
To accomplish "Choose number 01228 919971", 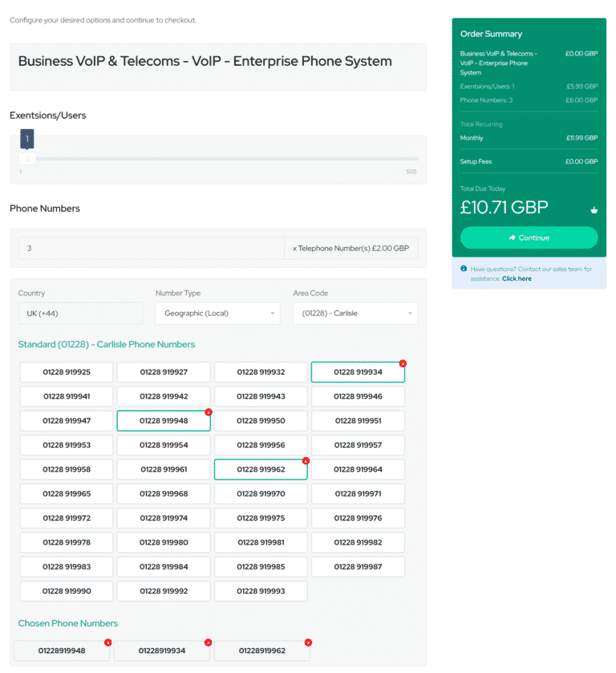I will (358, 493).
